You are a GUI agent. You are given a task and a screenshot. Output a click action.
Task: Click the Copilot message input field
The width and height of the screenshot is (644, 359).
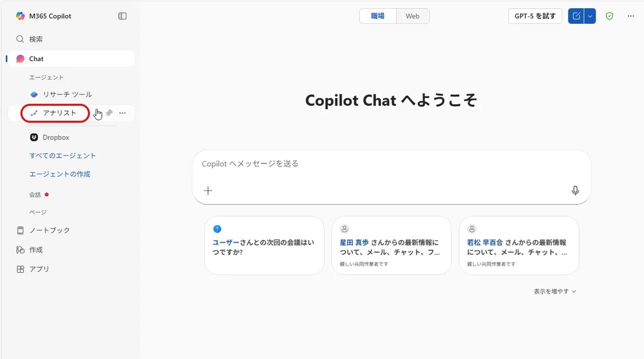coord(390,163)
